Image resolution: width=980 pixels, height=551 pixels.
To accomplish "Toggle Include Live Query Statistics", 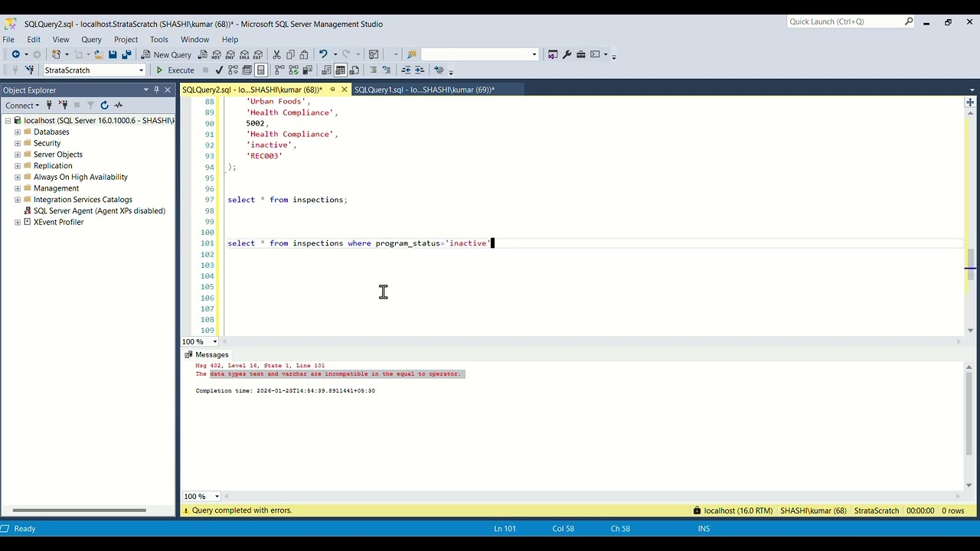I will coord(293,70).
